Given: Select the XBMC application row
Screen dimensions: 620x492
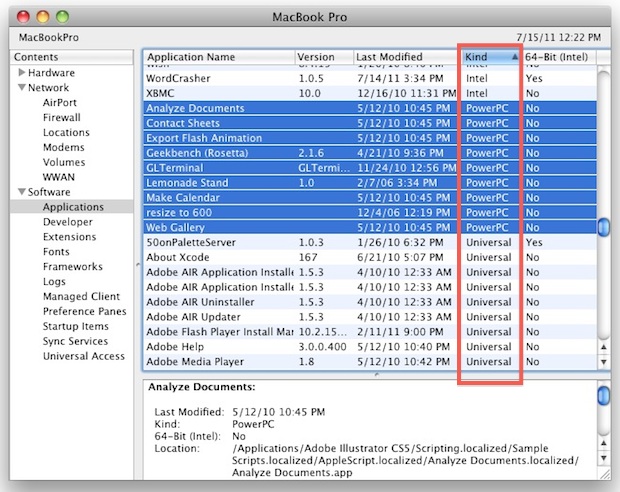Looking at the screenshot, I should (370, 93).
